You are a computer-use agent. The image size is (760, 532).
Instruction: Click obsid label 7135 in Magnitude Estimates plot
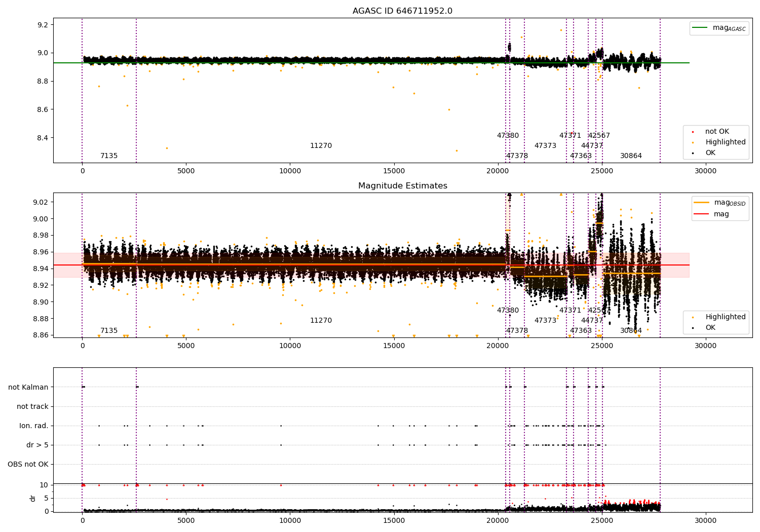[x=109, y=331]
